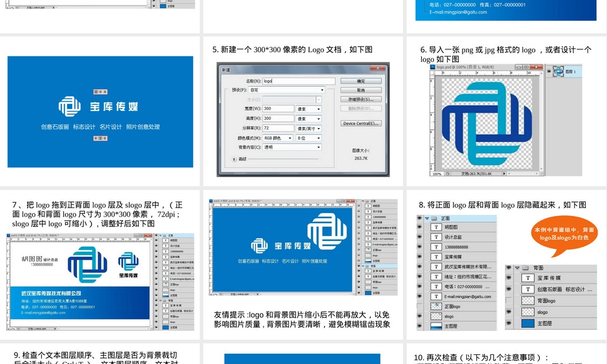Image resolution: width=607 pixels, height=364 pixels.
Task: Click the 名称(N) field containing logo
Action: tap(299, 81)
